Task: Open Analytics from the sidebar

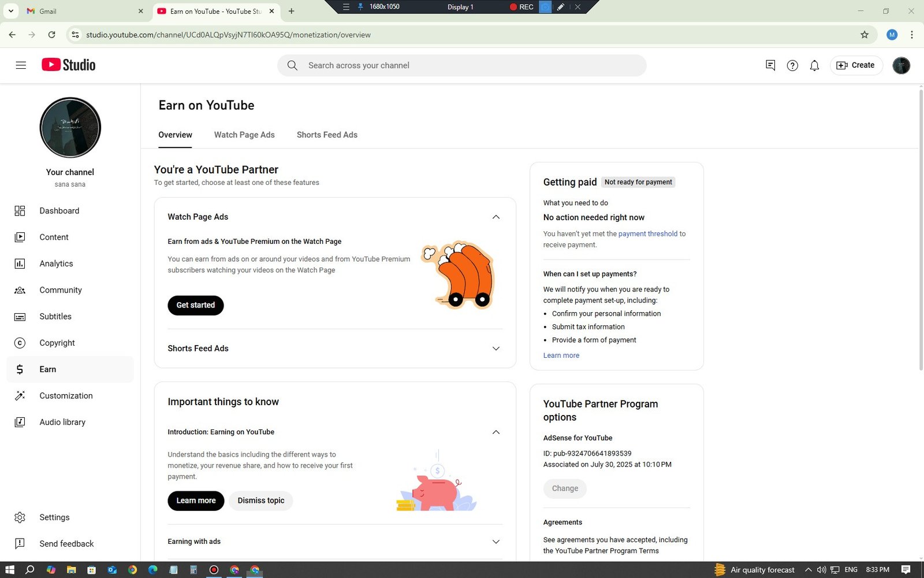Action: 70,264
